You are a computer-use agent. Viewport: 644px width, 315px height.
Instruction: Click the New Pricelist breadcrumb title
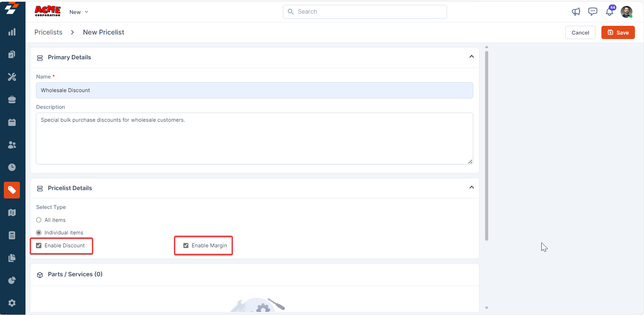tap(103, 32)
